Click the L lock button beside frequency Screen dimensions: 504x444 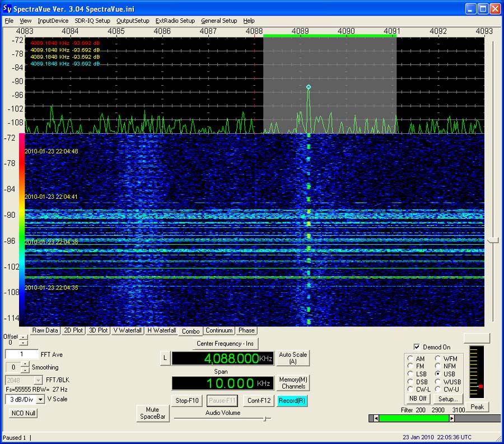[165, 358]
